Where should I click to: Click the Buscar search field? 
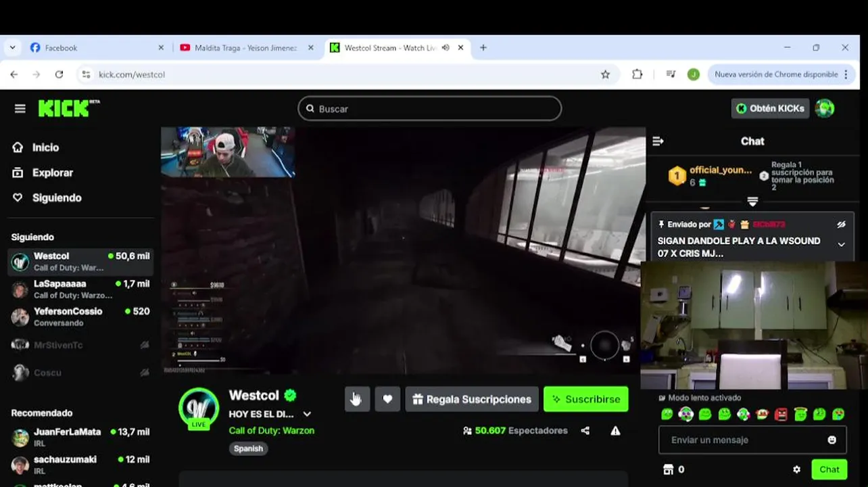click(x=429, y=108)
